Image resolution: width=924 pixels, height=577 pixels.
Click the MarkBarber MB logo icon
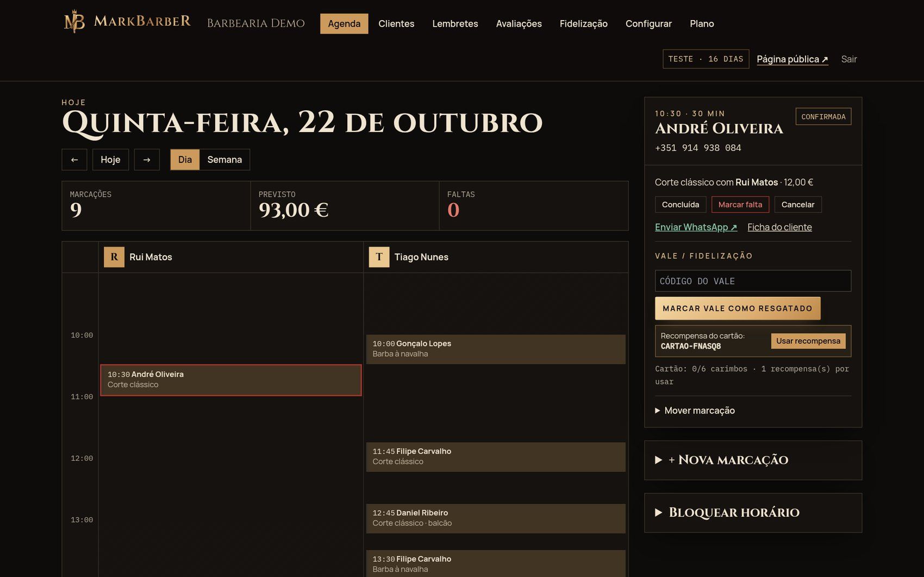74,22
